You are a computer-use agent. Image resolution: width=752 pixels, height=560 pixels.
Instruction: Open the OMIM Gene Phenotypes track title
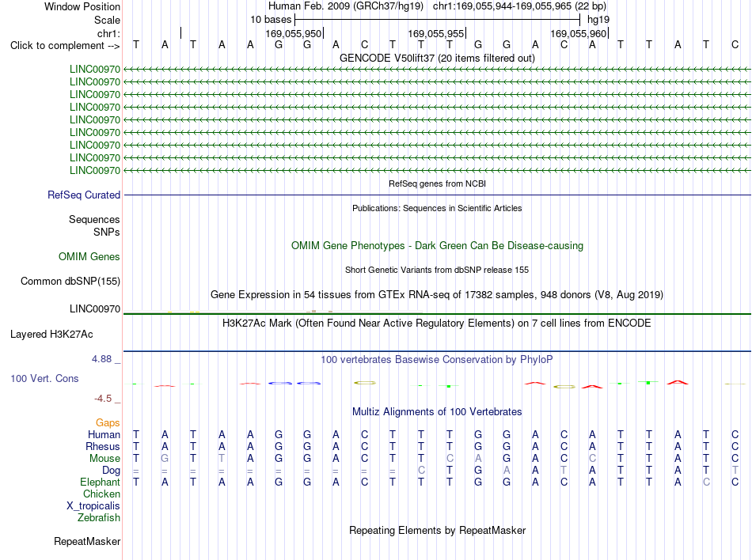click(x=437, y=246)
